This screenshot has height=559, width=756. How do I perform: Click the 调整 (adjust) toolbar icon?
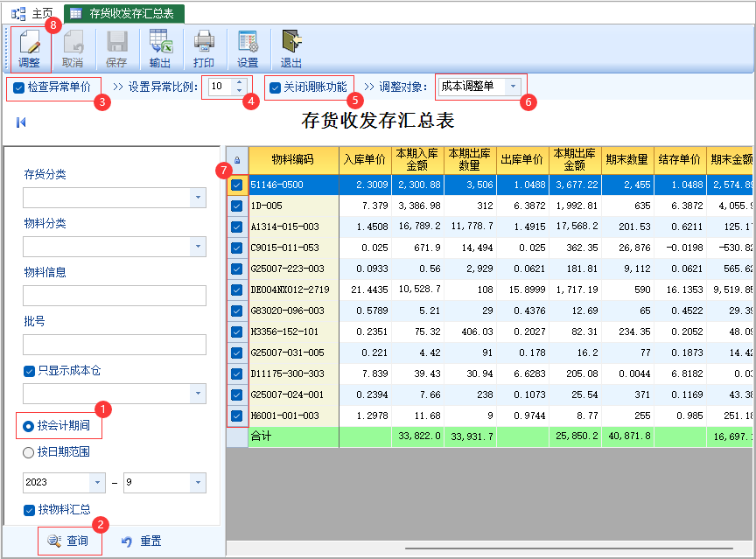coord(30,49)
